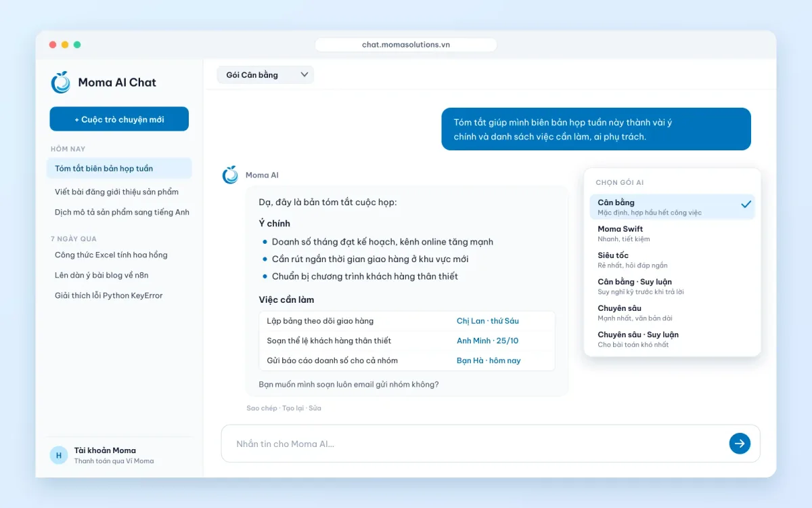Click bullet Doanh số tháng đạt kế hoạch
This screenshot has width=812, height=508.
tap(382, 242)
